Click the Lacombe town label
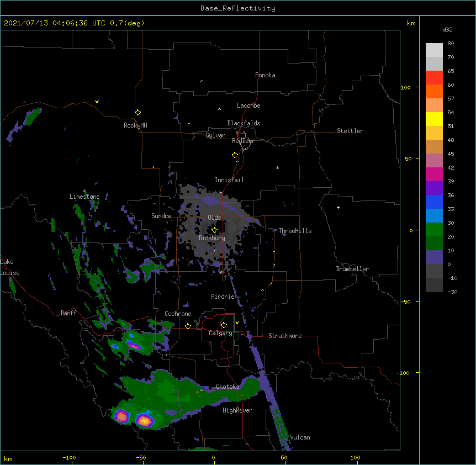This screenshot has width=476, height=465. coord(248,105)
